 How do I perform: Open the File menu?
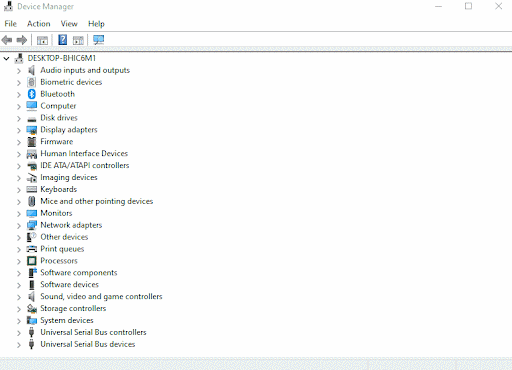[11, 24]
